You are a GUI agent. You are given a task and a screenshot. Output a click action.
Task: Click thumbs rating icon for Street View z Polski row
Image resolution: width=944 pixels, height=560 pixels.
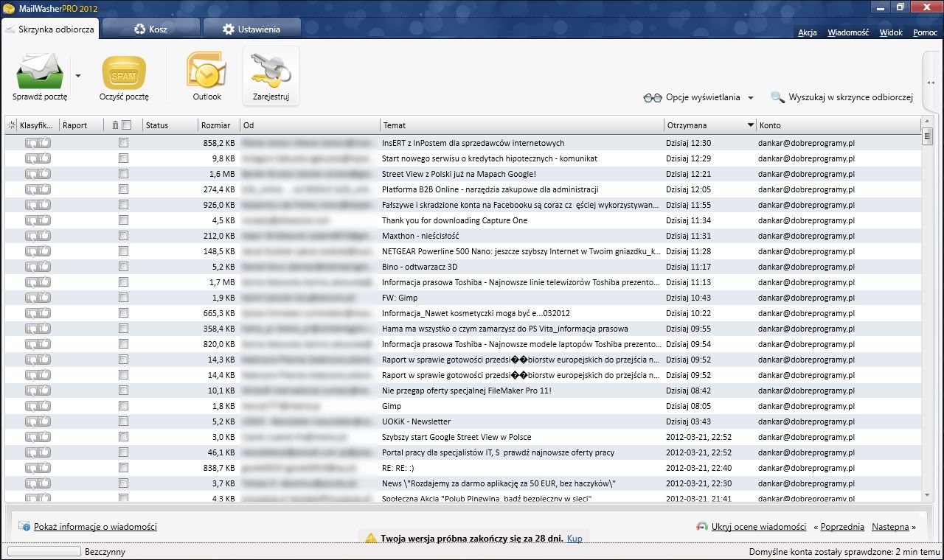(38, 174)
